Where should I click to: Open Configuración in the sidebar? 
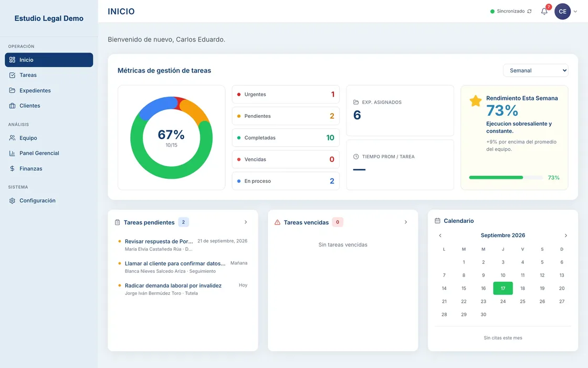(49, 200)
